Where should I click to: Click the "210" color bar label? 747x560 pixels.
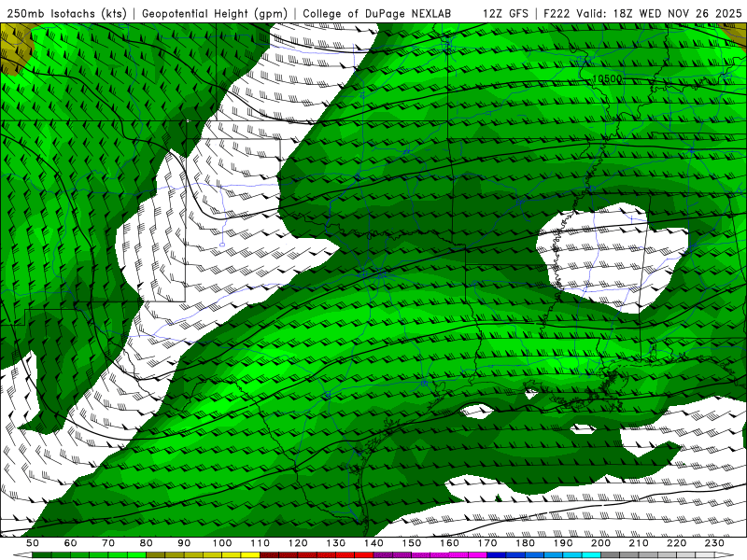(639, 543)
